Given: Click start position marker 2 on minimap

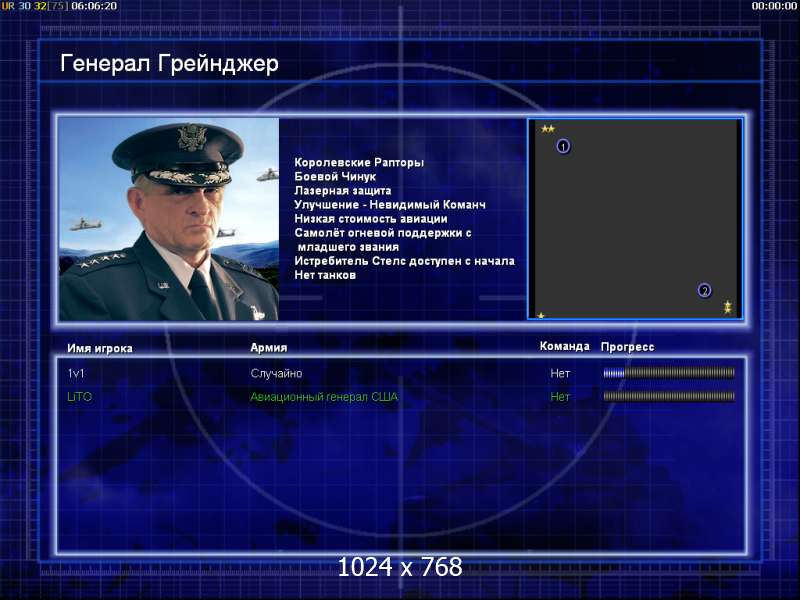Looking at the screenshot, I should (704, 291).
